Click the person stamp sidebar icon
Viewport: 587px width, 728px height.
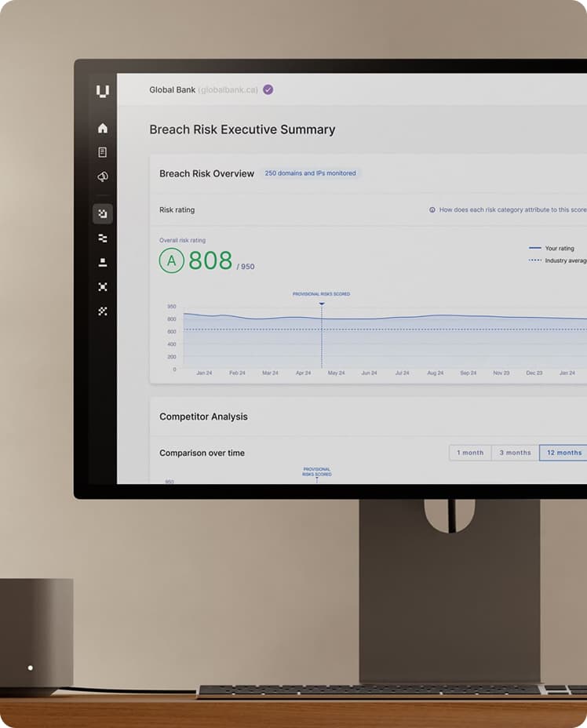(x=103, y=262)
